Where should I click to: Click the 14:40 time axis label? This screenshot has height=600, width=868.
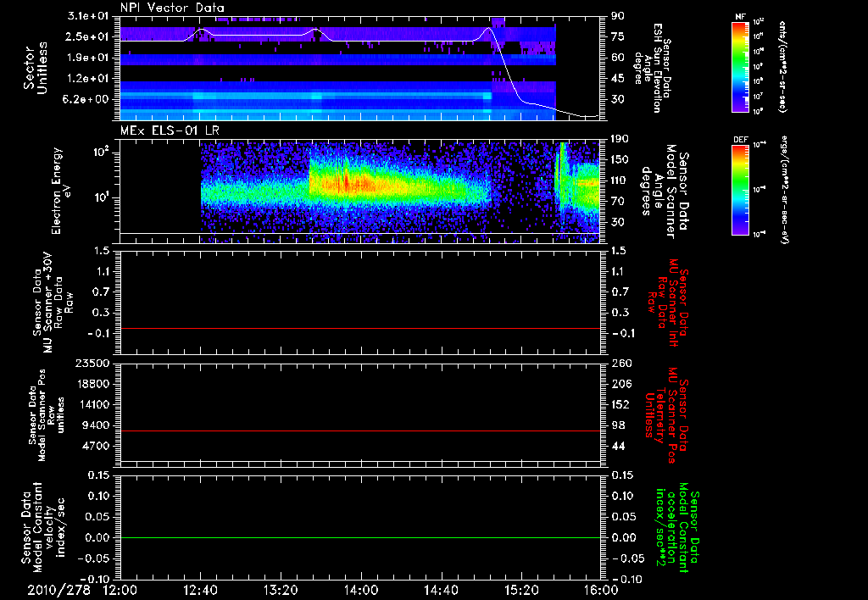pos(441,590)
